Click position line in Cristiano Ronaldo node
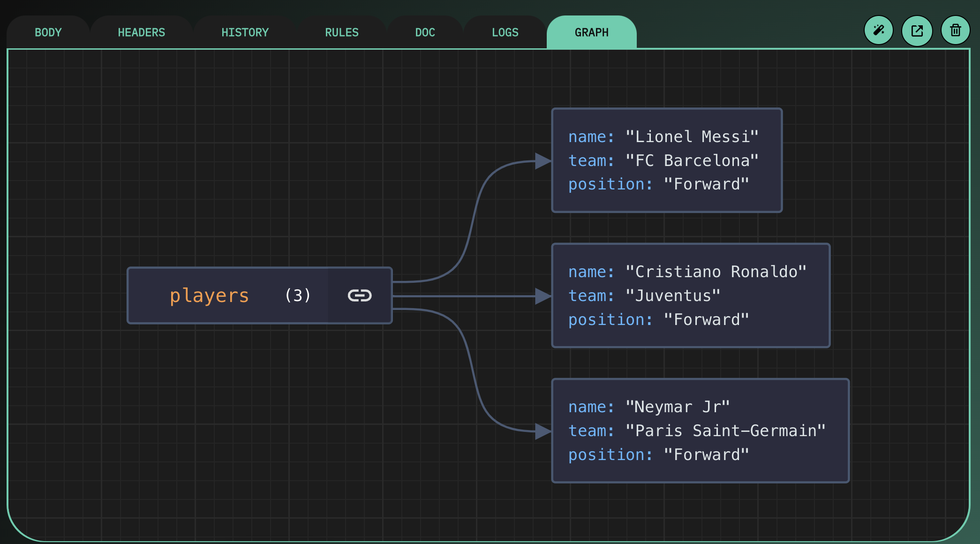980x544 pixels. point(659,320)
